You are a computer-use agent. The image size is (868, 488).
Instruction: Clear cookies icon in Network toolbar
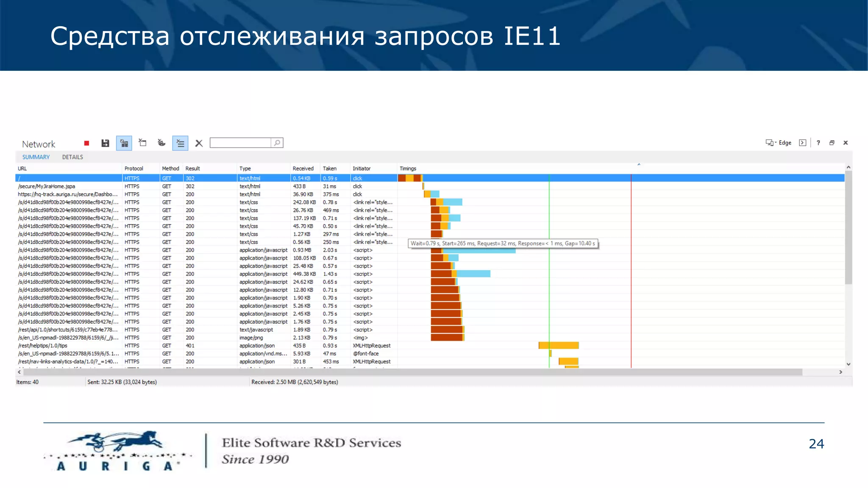coord(161,143)
